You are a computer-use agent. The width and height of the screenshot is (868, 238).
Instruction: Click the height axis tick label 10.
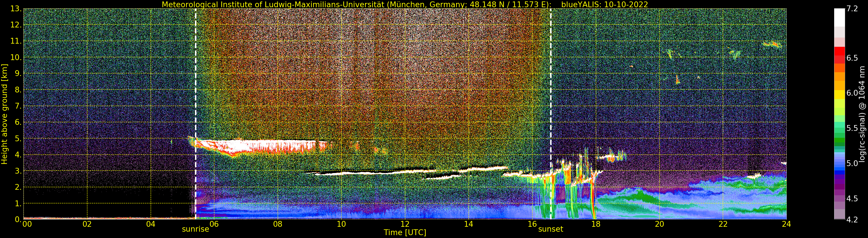coord(16,57)
